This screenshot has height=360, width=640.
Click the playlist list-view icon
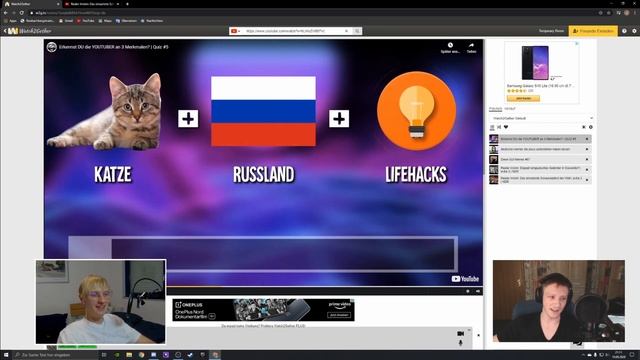click(492, 127)
